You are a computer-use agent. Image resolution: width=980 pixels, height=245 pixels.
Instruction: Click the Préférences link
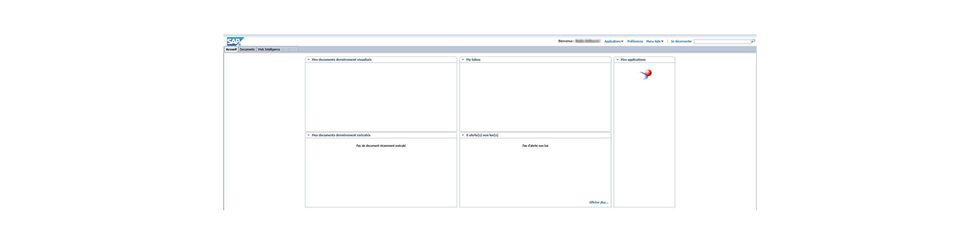point(635,42)
